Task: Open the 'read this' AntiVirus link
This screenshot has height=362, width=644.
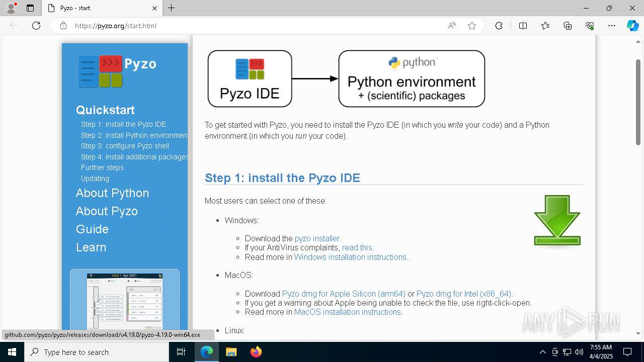Action: (357, 248)
